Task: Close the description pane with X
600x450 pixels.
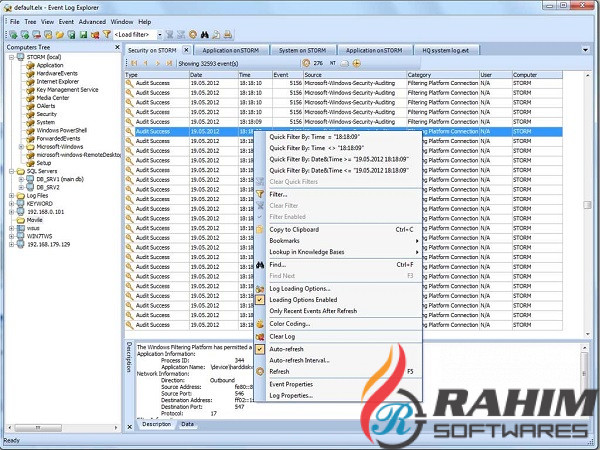Action: coord(130,426)
